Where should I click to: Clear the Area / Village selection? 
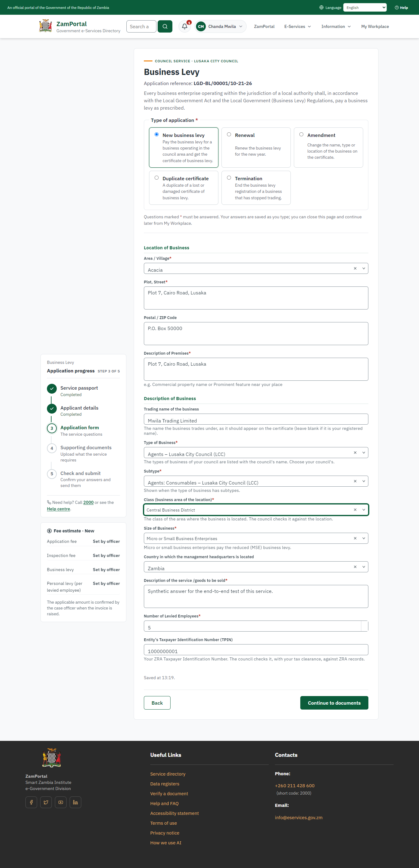[355, 268]
